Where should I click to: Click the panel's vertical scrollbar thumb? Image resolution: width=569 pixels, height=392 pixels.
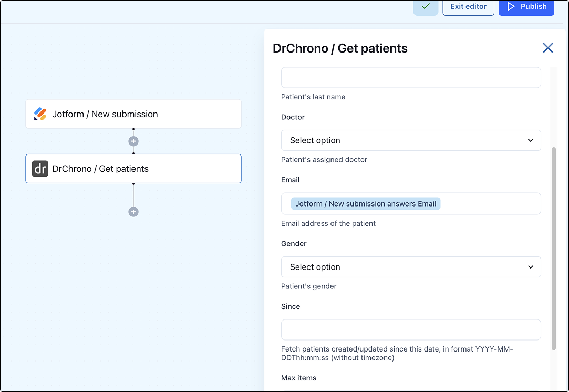click(553, 247)
